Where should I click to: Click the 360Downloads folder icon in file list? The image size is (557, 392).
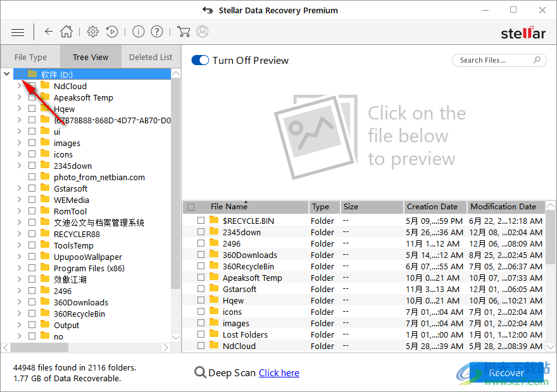[x=214, y=254]
